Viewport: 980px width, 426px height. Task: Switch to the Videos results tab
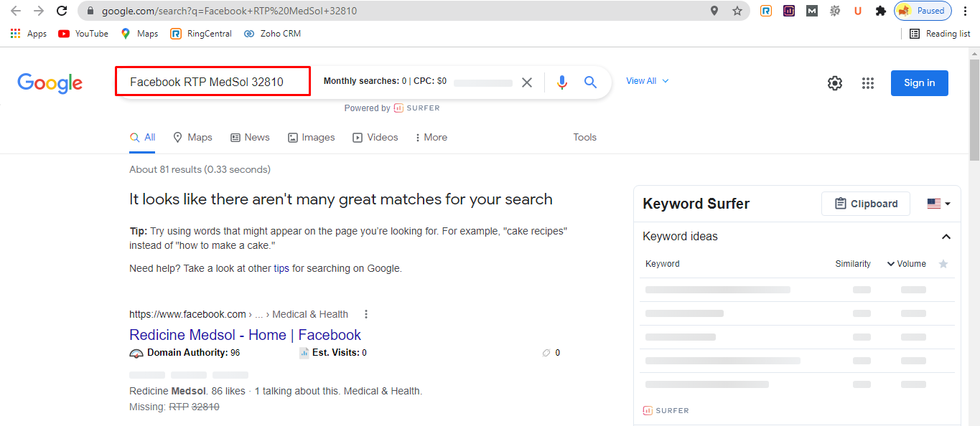[375, 138]
